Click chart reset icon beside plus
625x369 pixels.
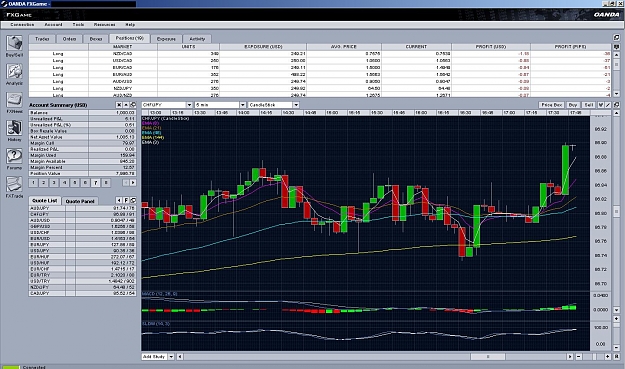tap(616, 357)
